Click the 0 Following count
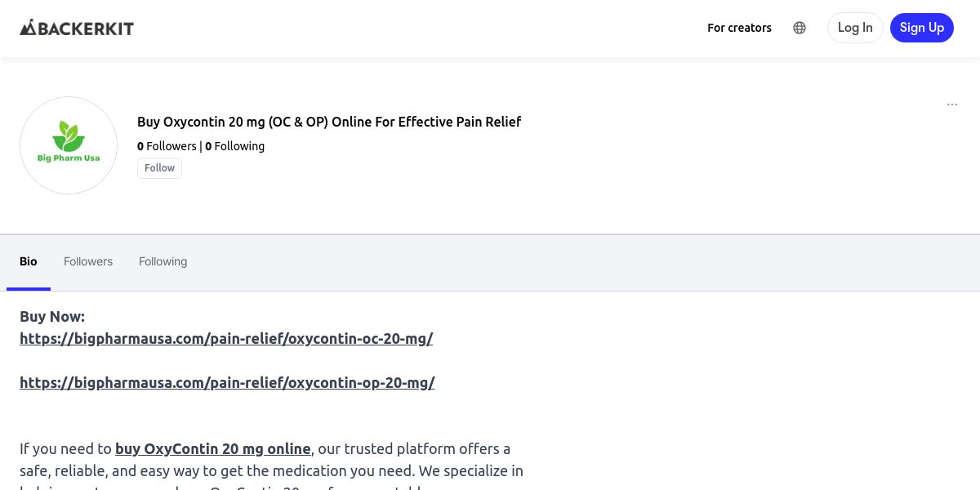The height and width of the screenshot is (490, 980). tap(234, 146)
